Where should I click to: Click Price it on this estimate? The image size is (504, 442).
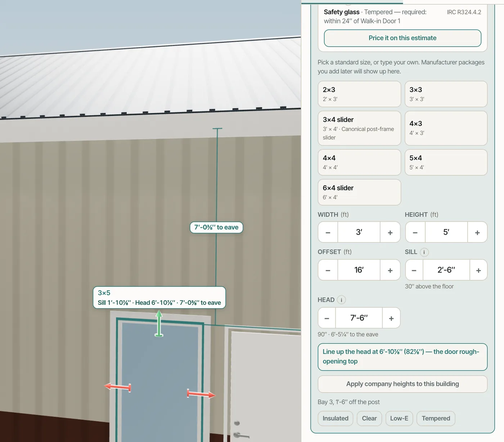pyautogui.click(x=402, y=38)
